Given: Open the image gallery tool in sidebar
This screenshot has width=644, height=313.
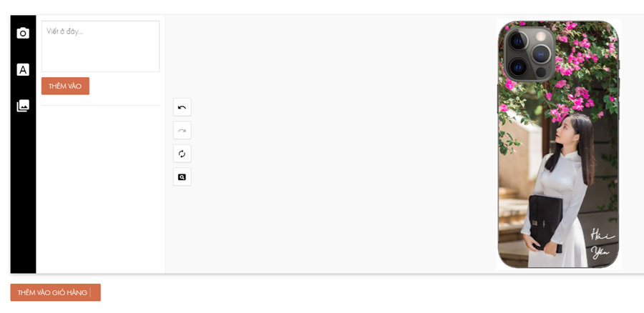Looking at the screenshot, I should [x=23, y=106].
